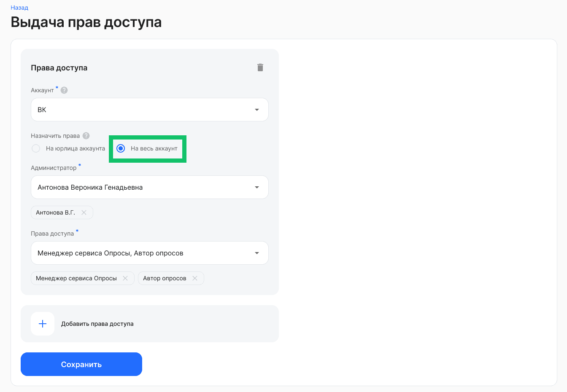Expand the Права доступа list via its arrow
The height and width of the screenshot is (392, 567).
click(x=256, y=253)
